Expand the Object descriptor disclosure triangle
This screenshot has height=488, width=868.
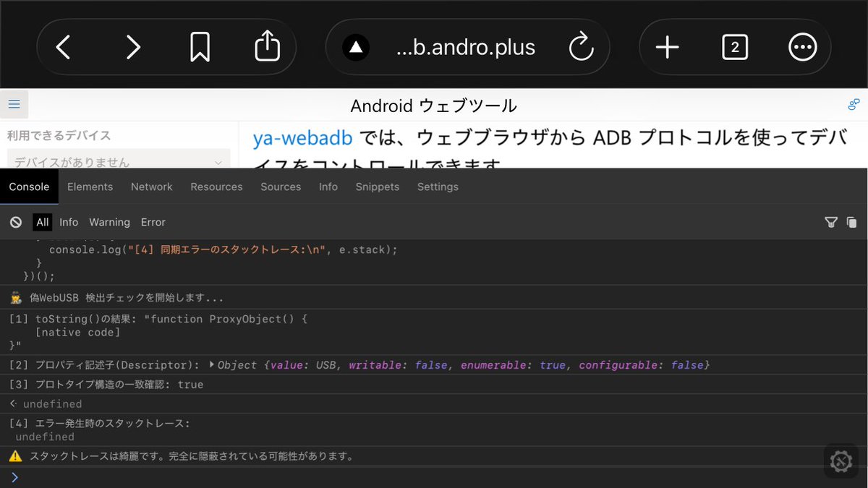pos(212,365)
